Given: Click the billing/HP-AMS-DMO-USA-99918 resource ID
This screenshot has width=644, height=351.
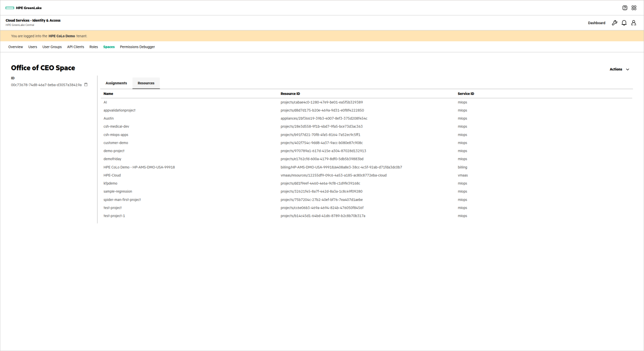Looking at the screenshot, I should (x=341, y=167).
